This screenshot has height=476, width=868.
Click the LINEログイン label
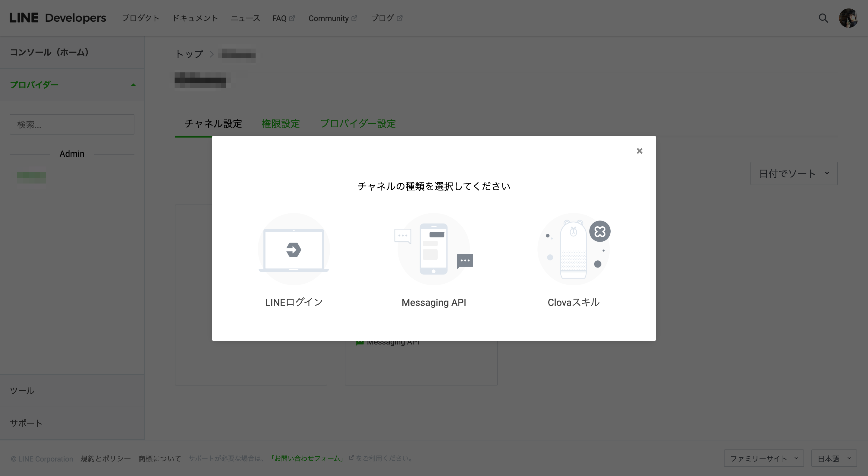[294, 302]
